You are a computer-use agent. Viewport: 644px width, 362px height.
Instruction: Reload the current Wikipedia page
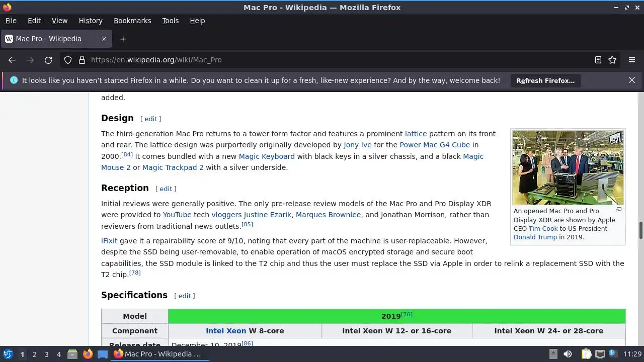[x=48, y=60]
